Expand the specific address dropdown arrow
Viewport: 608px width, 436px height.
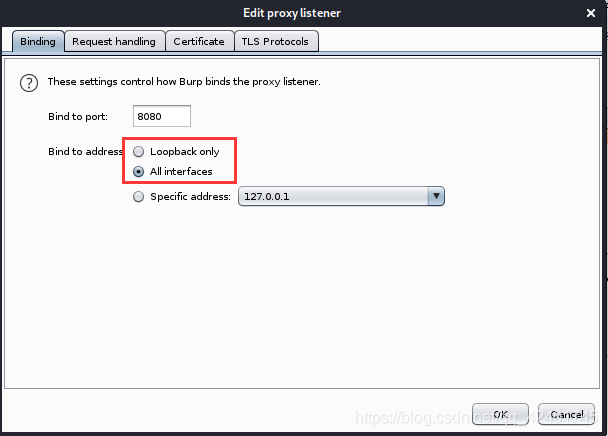(x=436, y=196)
